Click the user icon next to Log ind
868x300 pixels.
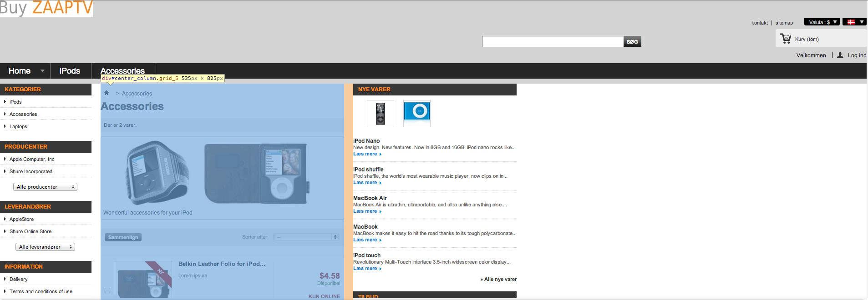point(840,55)
